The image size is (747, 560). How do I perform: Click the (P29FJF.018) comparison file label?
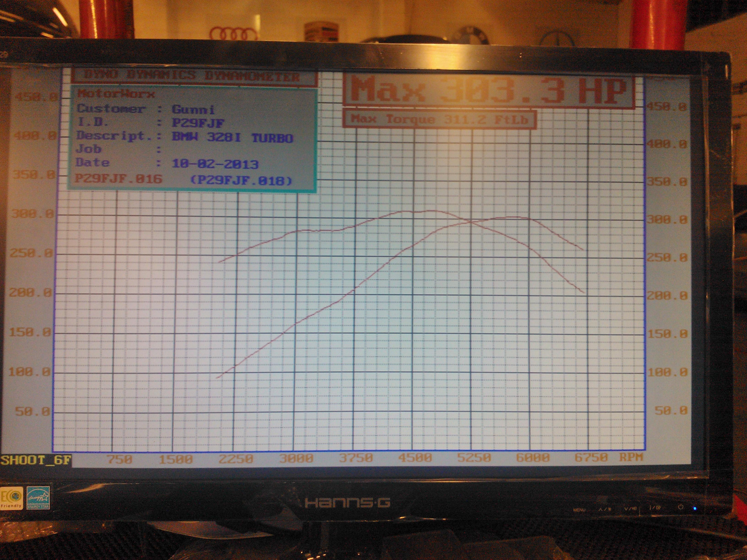(241, 180)
